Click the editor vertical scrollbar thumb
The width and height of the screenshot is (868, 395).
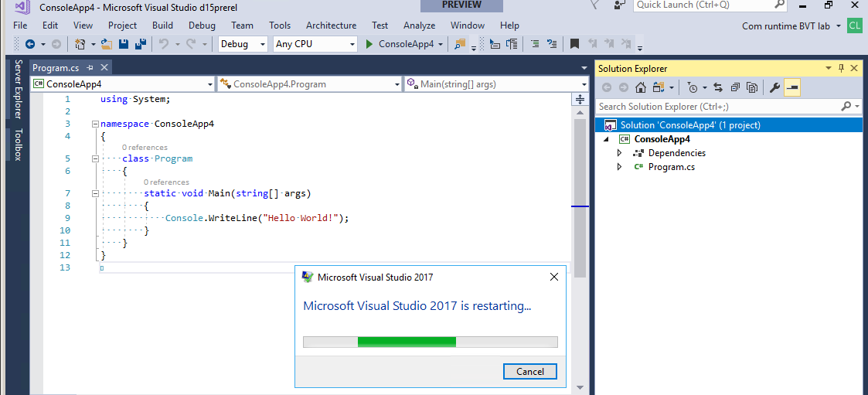coord(580,198)
